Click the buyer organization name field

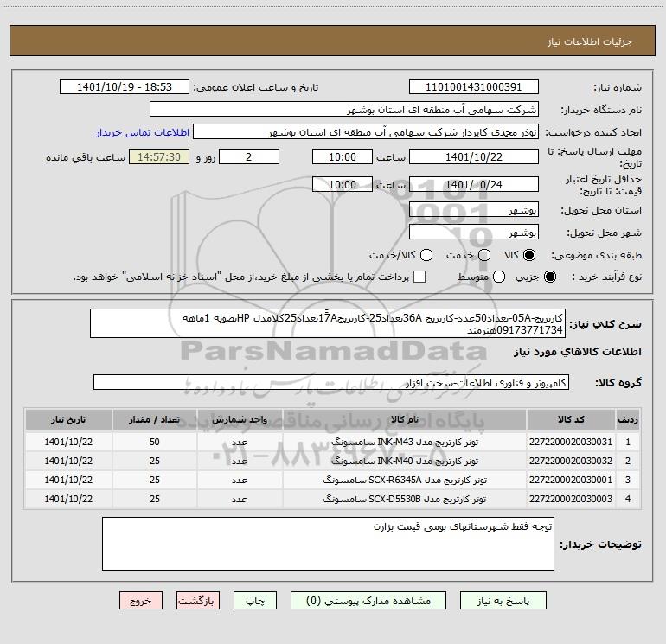click(x=344, y=110)
